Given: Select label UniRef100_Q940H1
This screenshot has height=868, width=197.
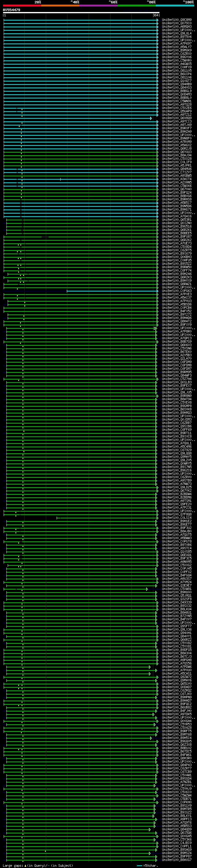Looking at the screenshot, I should tap(177, 633).
